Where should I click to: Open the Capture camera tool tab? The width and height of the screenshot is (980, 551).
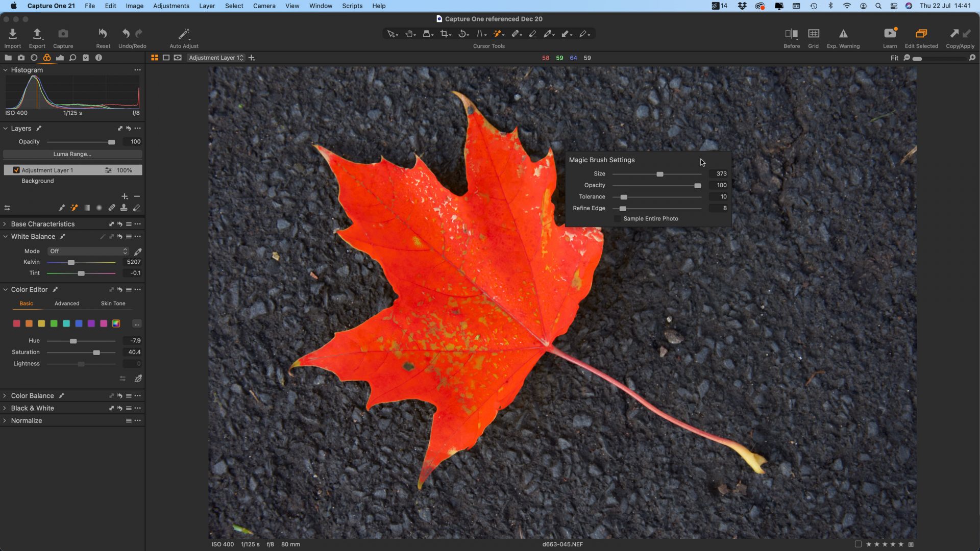coord(21,58)
